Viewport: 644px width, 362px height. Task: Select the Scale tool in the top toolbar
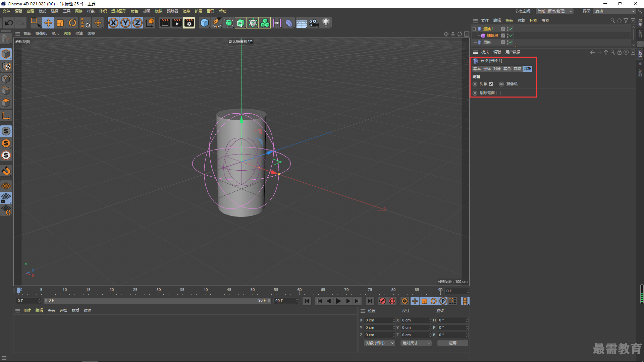(x=60, y=23)
